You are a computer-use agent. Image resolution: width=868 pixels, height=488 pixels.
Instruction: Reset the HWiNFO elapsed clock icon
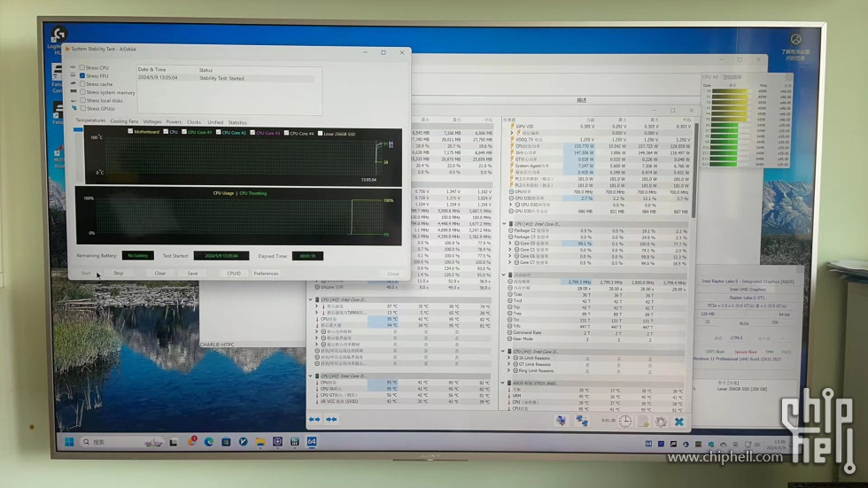coord(625,422)
